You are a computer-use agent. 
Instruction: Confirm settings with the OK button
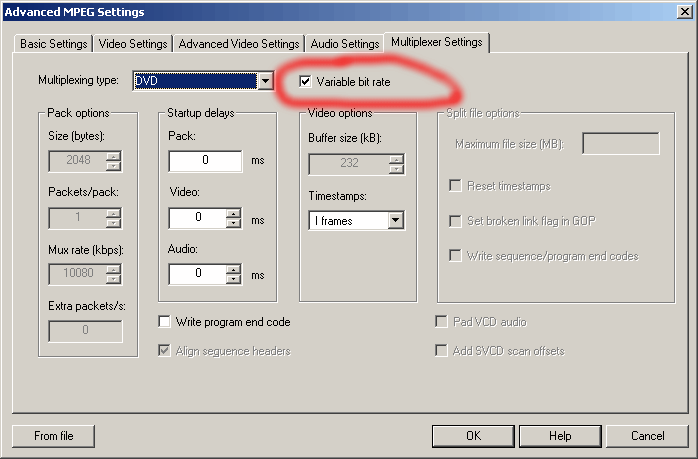coord(473,436)
